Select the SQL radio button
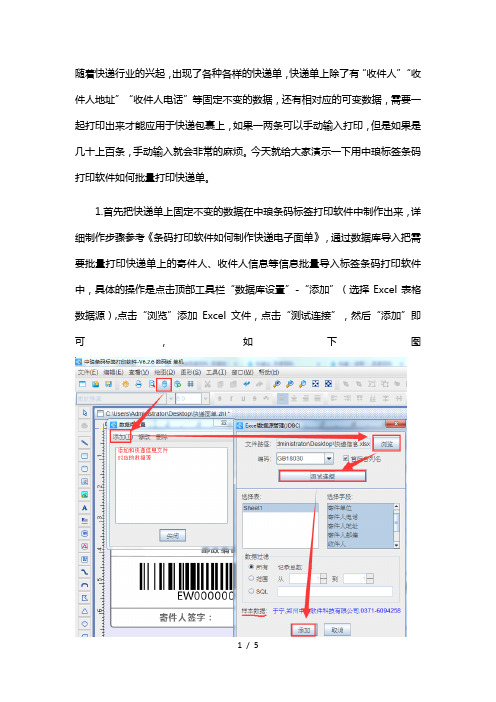The image size is (496, 702). 251,591
